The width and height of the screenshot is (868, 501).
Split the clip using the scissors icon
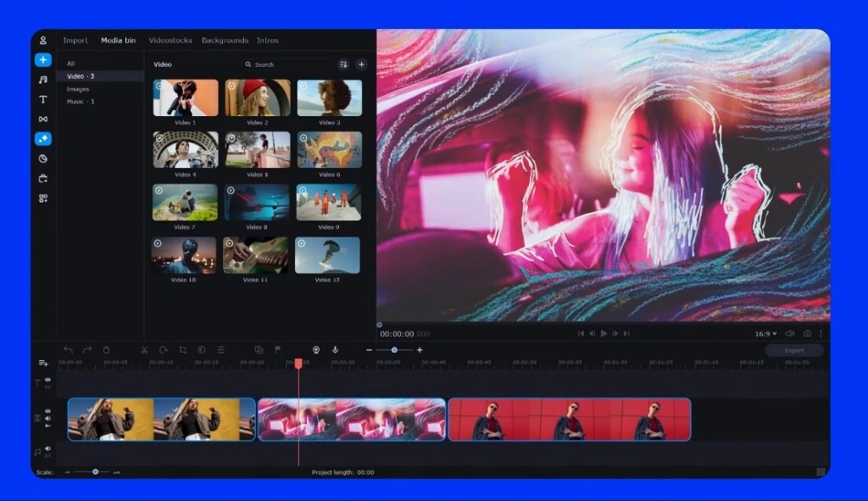(x=144, y=349)
